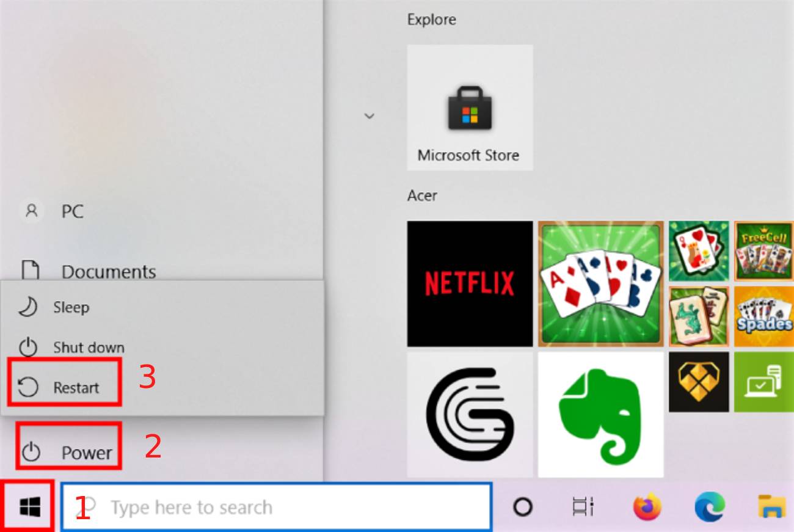Launch the FreeCell game tile
The width and height of the screenshot is (794, 532).
763,251
